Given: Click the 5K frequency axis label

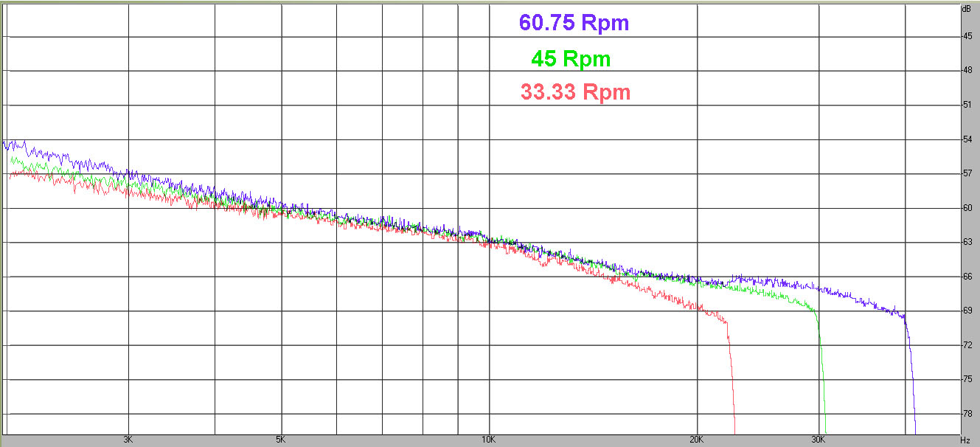Looking at the screenshot, I should tap(281, 440).
